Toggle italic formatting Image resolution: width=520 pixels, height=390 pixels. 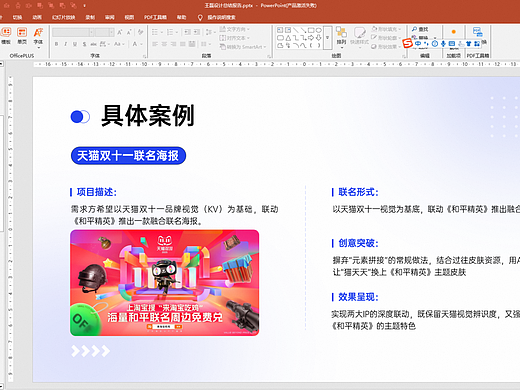(x=66, y=44)
